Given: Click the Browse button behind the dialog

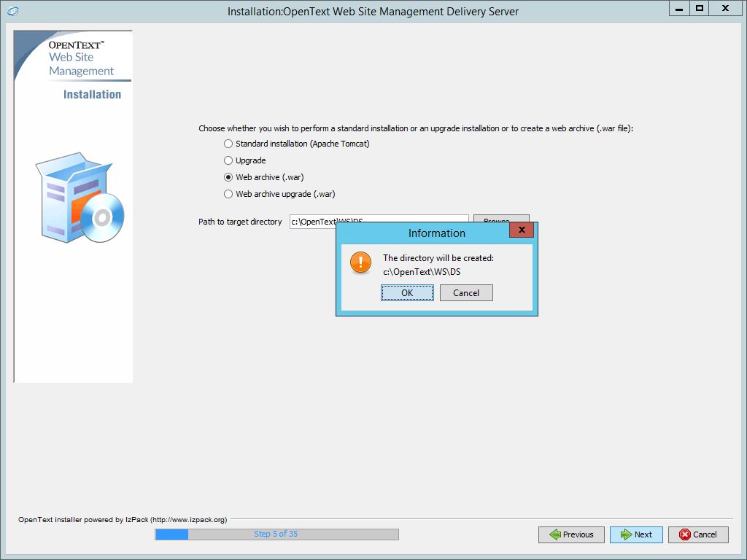Looking at the screenshot, I should (x=501, y=219).
